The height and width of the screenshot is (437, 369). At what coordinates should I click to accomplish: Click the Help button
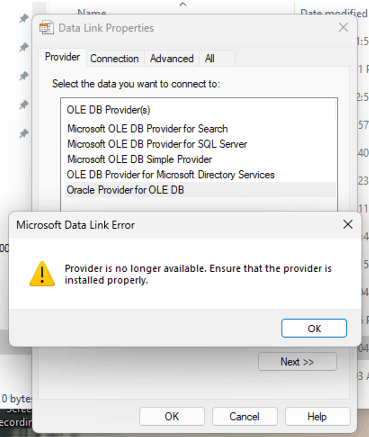tap(317, 416)
